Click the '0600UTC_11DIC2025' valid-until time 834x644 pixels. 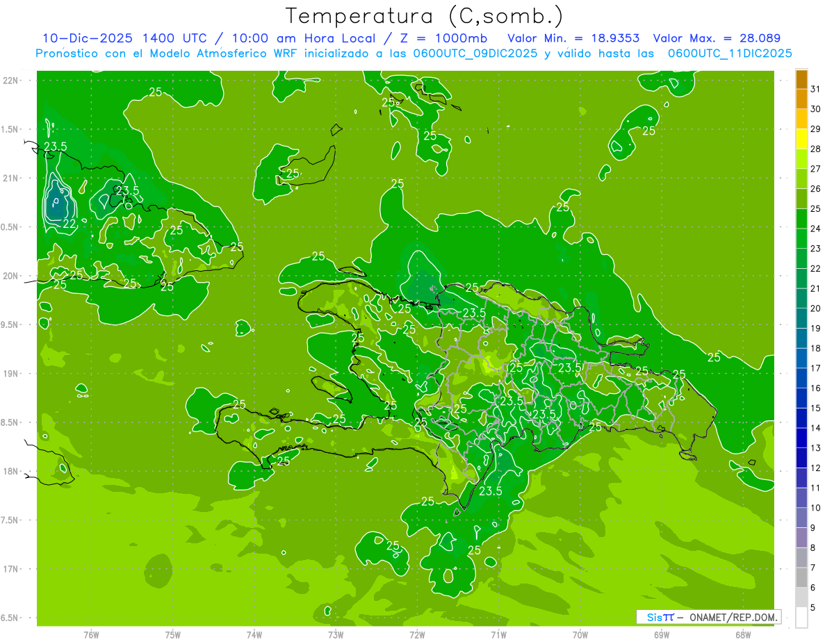730,53
